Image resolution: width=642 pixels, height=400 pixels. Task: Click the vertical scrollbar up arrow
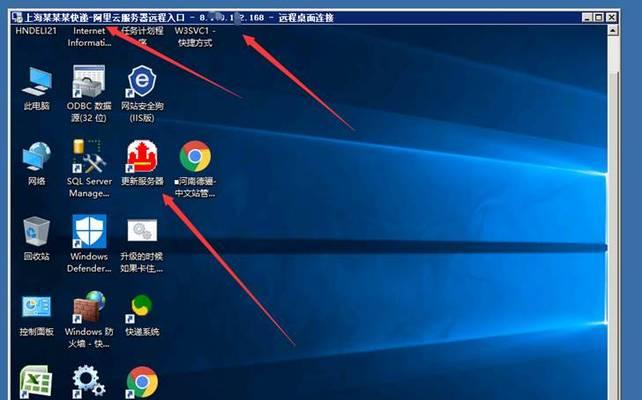[x=612, y=30]
